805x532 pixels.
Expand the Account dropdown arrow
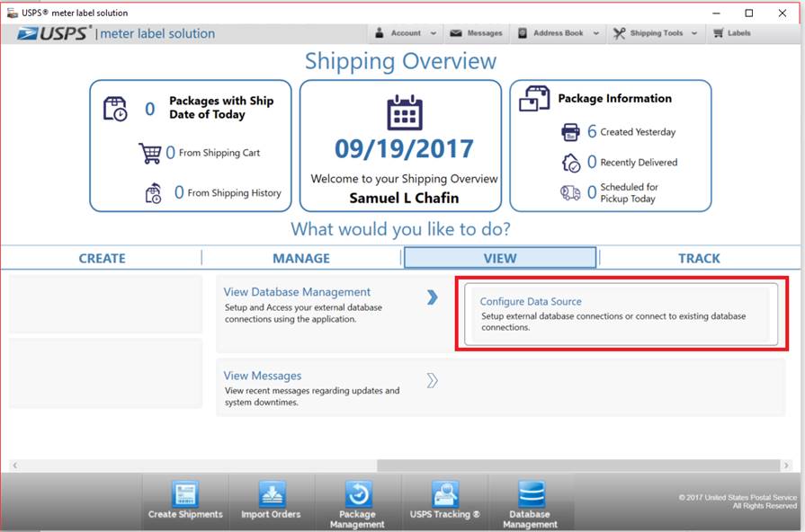[x=434, y=33]
